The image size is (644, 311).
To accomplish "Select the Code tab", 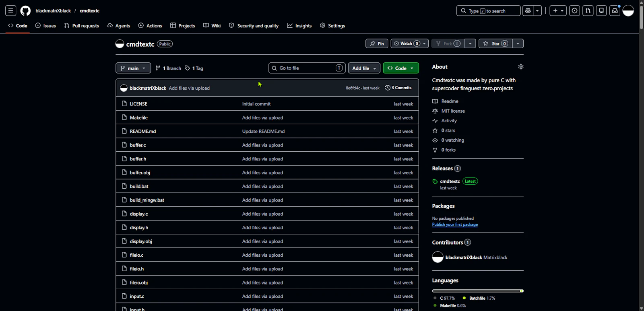I will 18,25.
